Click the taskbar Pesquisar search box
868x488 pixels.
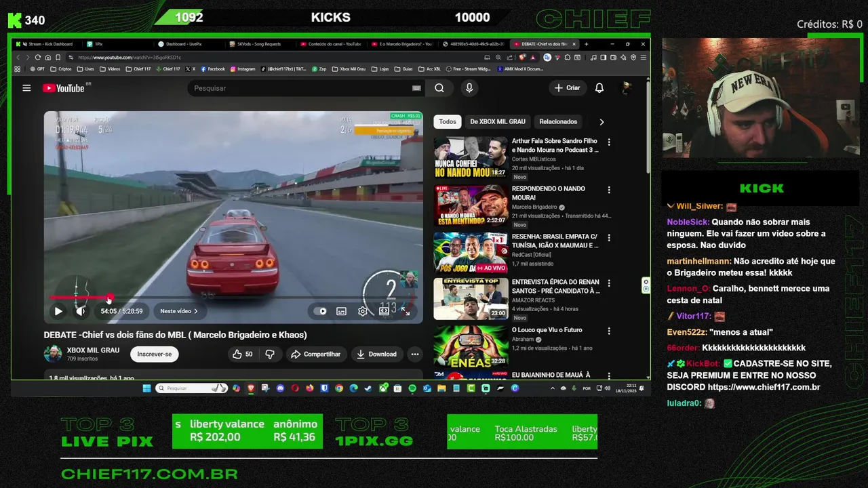point(191,388)
